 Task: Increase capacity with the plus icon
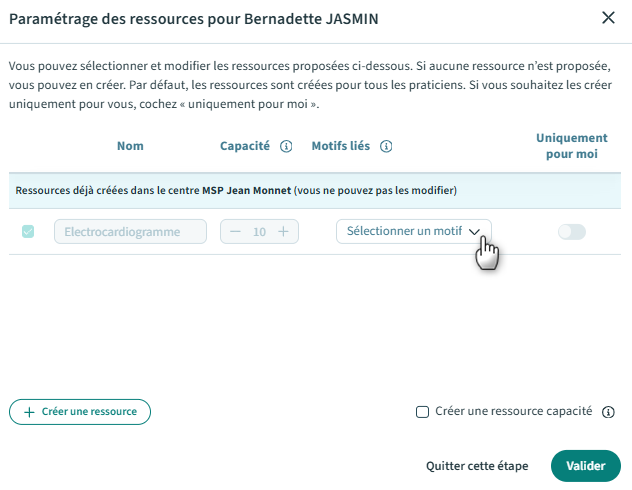(x=284, y=232)
